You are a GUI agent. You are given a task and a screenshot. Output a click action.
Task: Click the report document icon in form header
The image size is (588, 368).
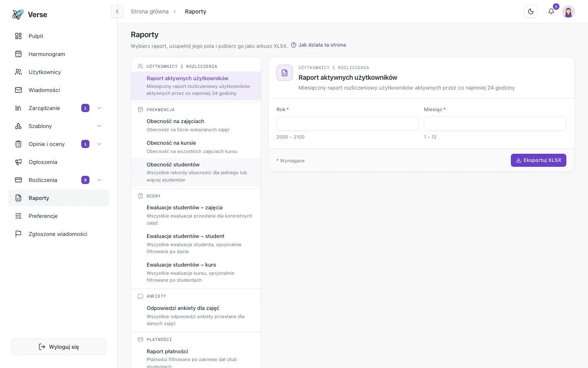(285, 73)
